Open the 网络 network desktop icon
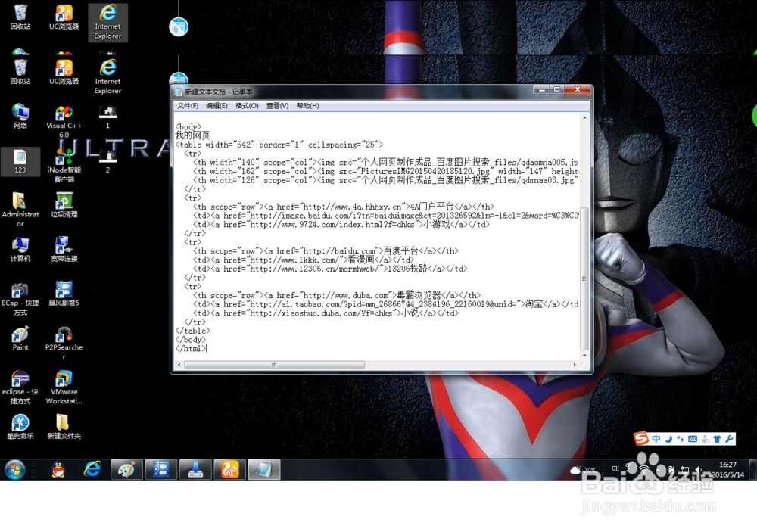The width and height of the screenshot is (757, 532). pyautogui.click(x=20, y=117)
